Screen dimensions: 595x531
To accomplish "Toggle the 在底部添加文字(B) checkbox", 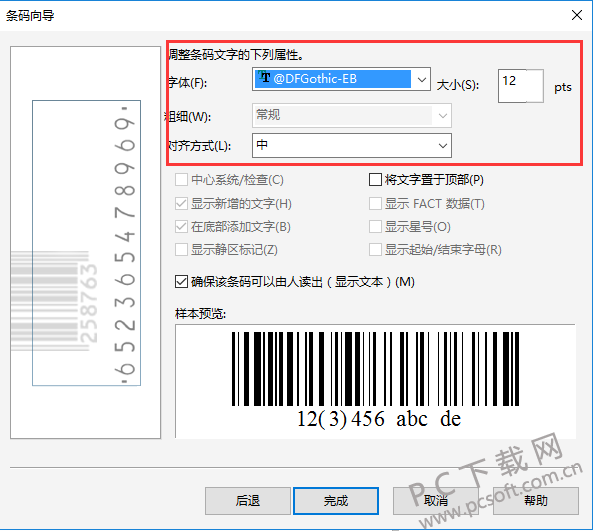I will click(181, 227).
